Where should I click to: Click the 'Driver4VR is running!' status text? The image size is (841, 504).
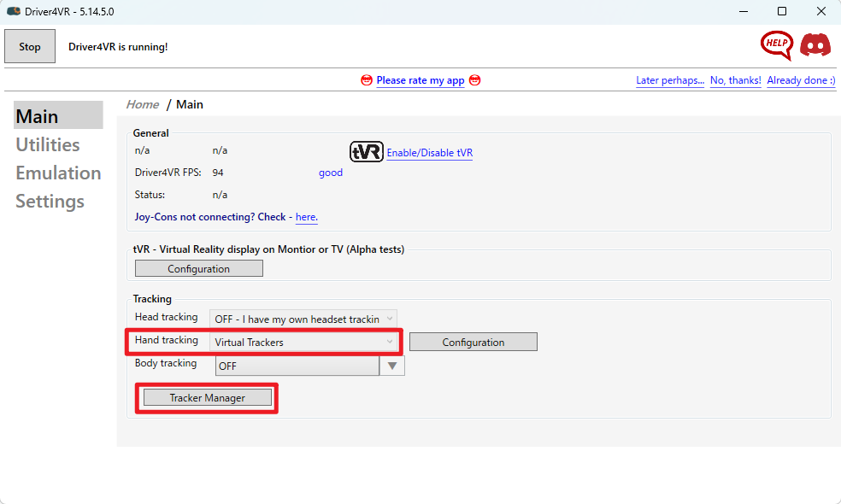(118, 47)
